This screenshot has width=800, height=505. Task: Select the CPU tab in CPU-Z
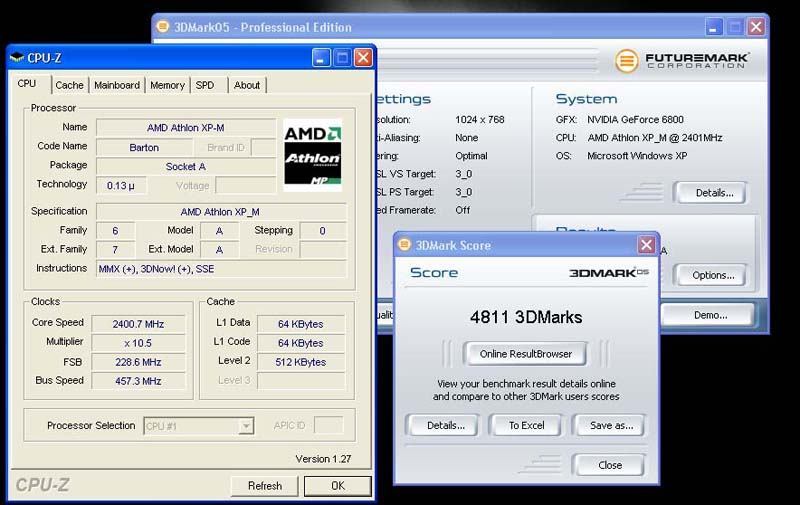point(27,84)
